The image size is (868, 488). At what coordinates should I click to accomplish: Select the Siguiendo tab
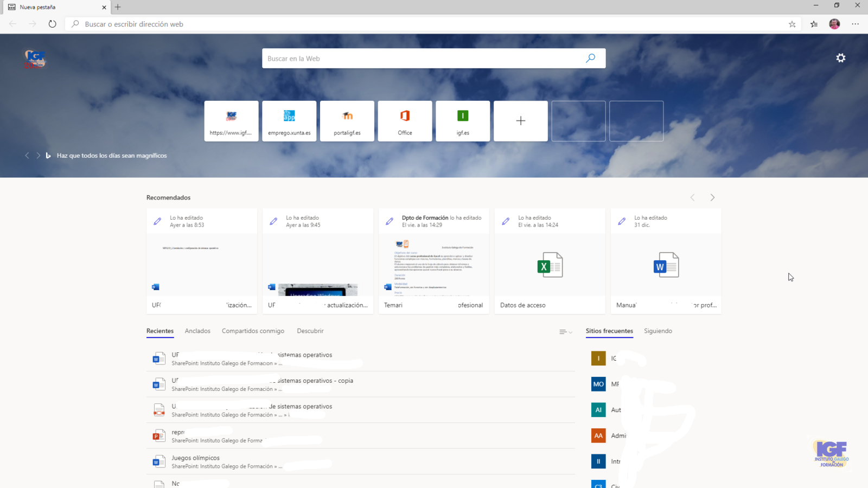[x=658, y=331]
